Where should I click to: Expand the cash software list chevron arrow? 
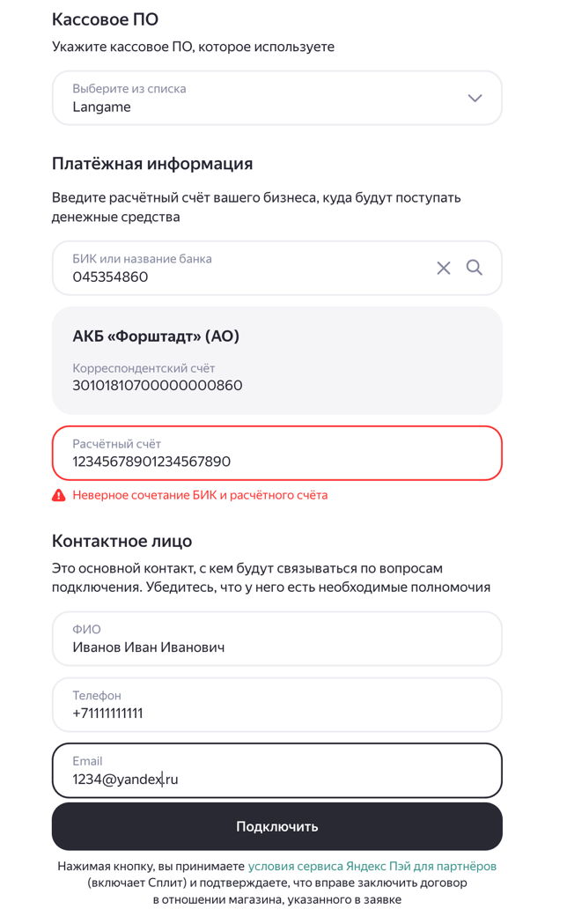[x=475, y=98]
